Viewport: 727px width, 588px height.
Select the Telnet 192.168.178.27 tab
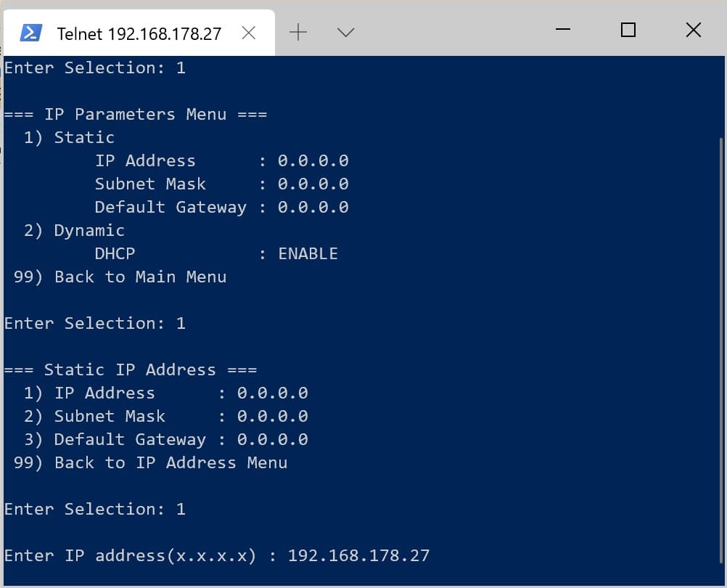click(139, 33)
